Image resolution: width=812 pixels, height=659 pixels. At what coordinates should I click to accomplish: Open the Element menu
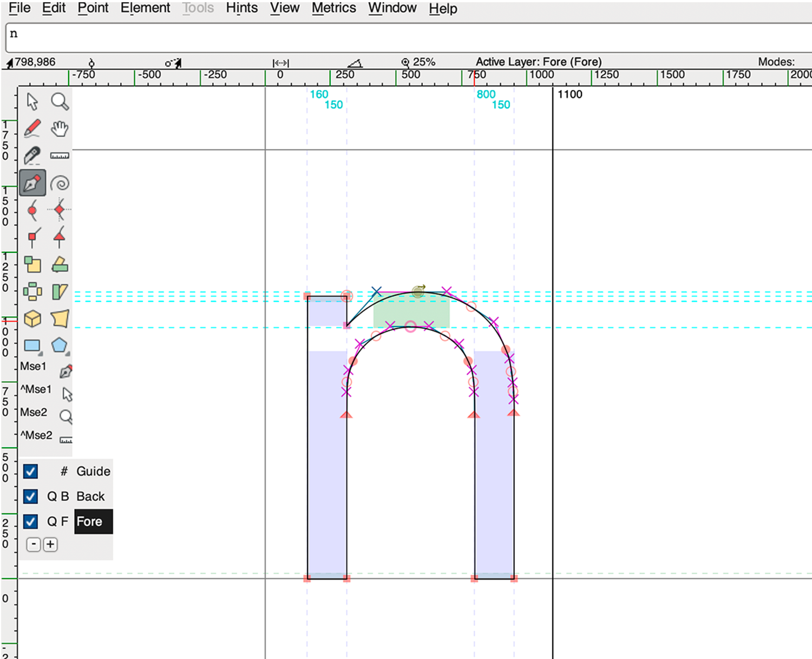(x=145, y=8)
